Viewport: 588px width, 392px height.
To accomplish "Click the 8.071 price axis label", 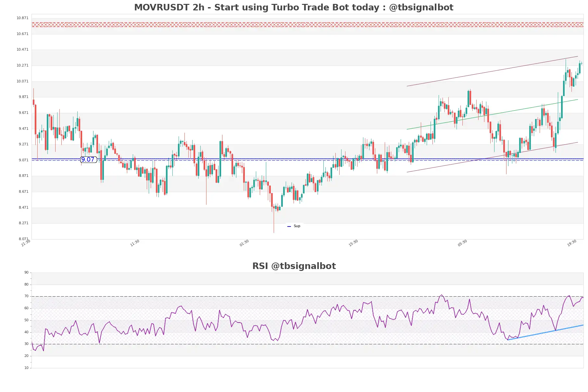I will (x=23, y=239).
